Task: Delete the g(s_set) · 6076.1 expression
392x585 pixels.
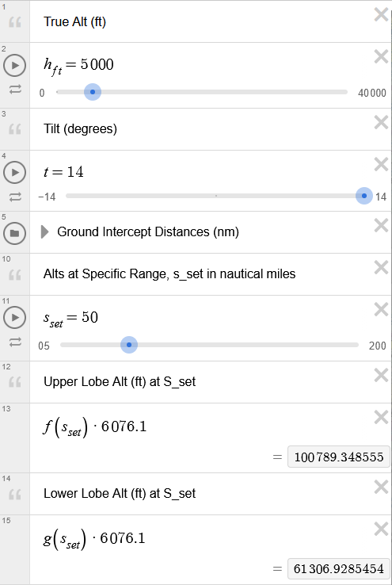Action: 381,529
